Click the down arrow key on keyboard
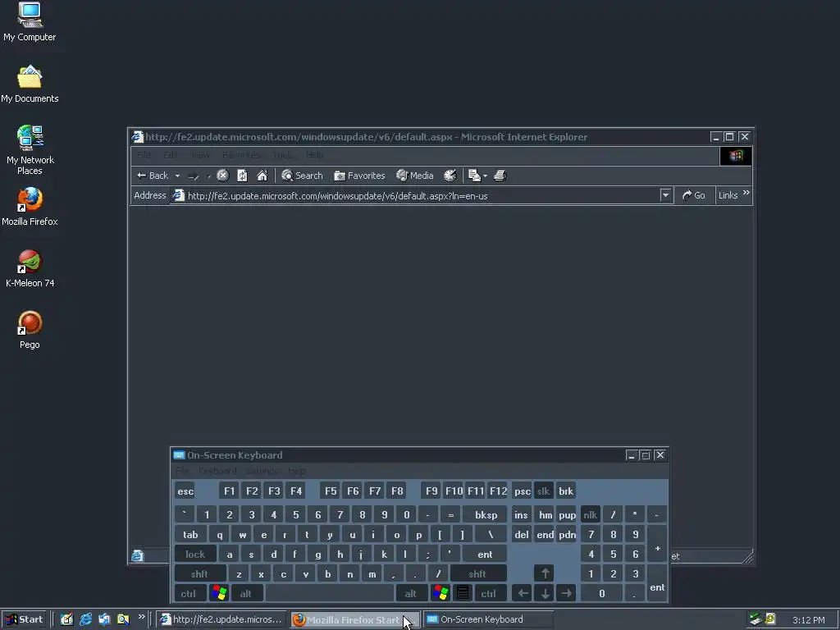The width and height of the screenshot is (840, 630). (x=545, y=594)
